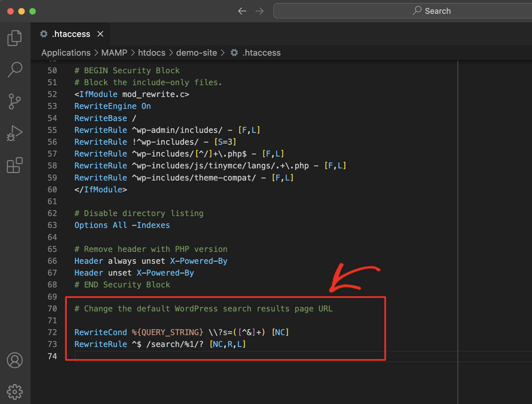This screenshot has width=532, height=404.
Task: Open the Accounts menu icon
Action: pyautogui.click(x=15, y=360)
